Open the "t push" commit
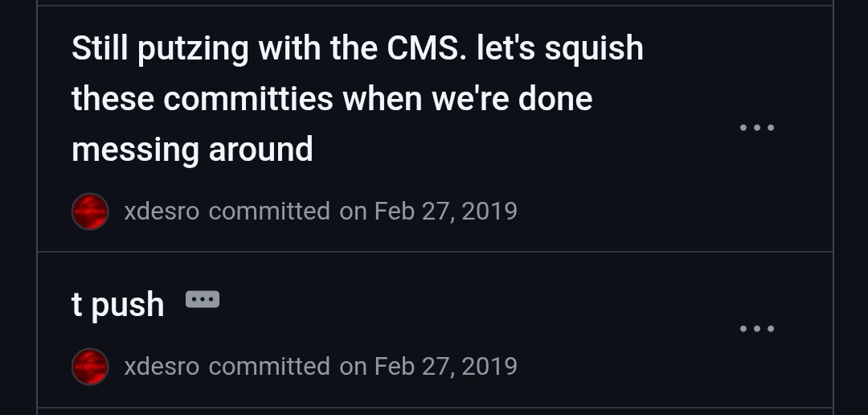The height and width of the screenshot is (415, 868). coord(117,305)
